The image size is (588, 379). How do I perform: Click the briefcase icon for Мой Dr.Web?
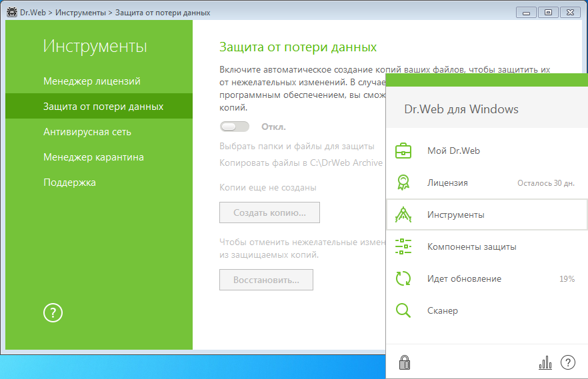coord(403,151)
